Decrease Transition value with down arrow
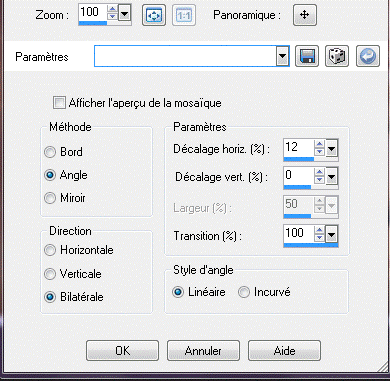Screen dimensions: 390x381 pos(320,237)
